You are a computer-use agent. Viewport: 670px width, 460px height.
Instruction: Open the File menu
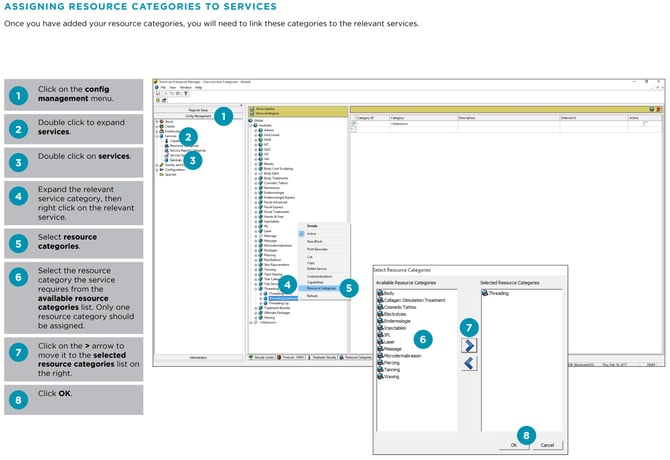pos(163,88)
